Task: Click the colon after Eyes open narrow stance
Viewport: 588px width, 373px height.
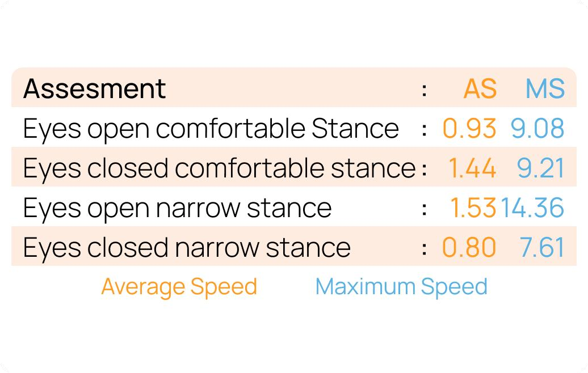Action: pyautogui.click(x=424, y=209)
